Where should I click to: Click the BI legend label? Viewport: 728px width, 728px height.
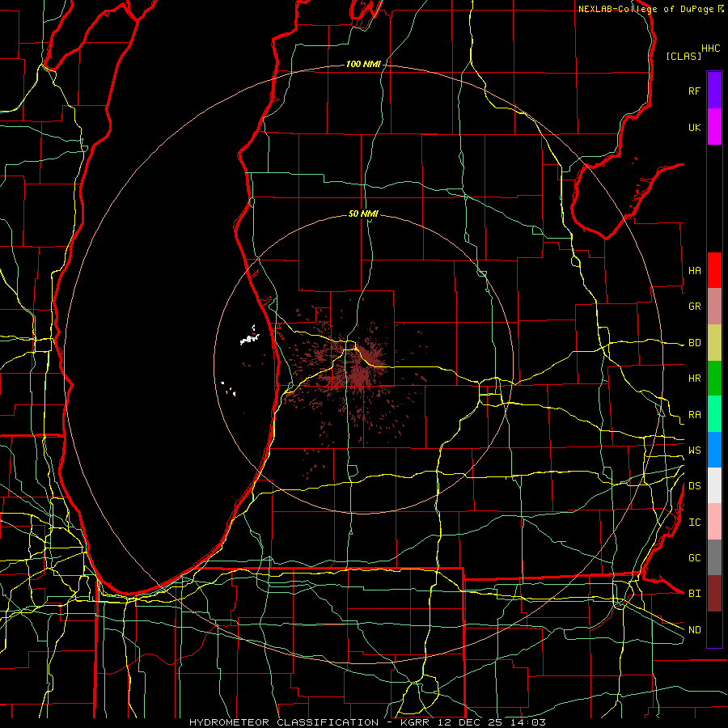click(x=694, y=594)
